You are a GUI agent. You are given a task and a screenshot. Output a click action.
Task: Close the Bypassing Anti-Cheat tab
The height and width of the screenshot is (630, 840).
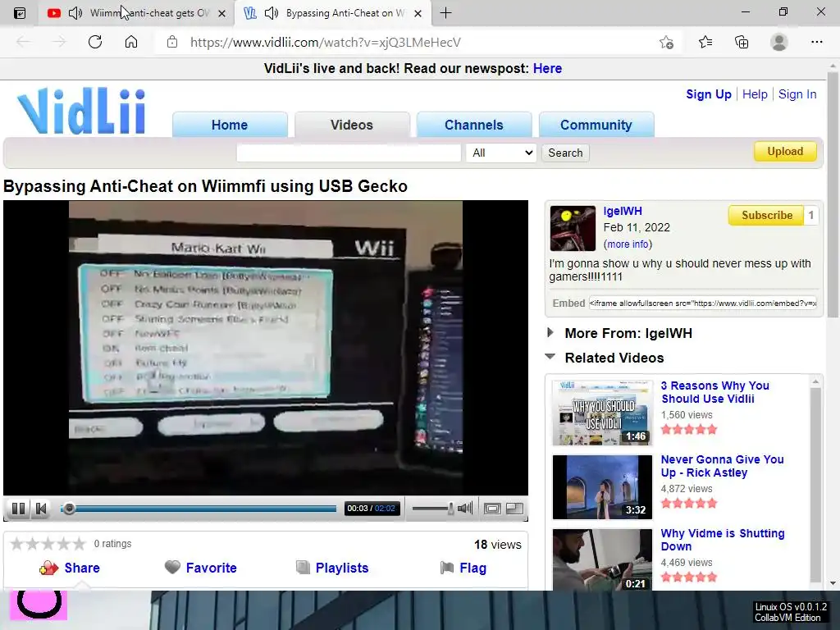click(418, 13)
